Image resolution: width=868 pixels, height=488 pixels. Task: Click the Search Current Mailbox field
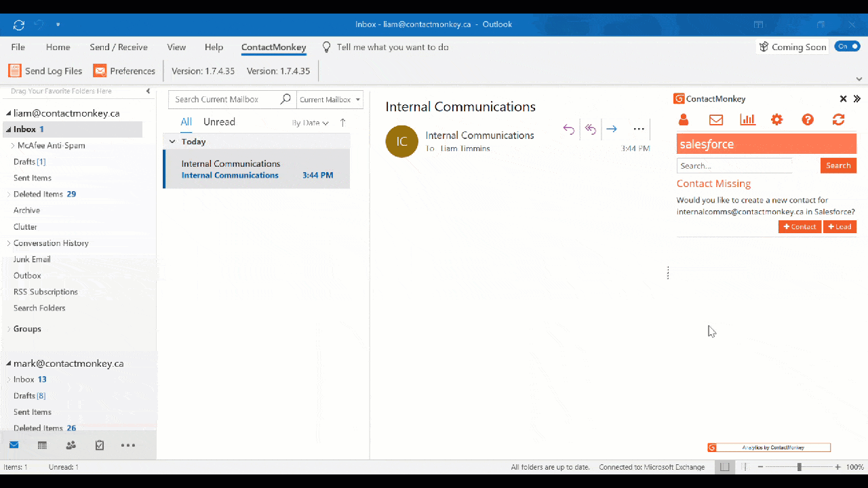[x=224, y=100]
